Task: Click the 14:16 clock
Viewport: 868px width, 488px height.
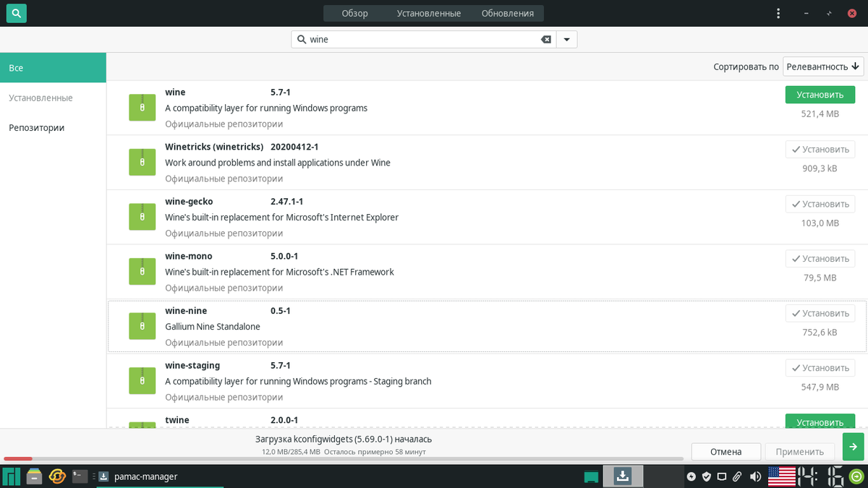Action: 820,476
